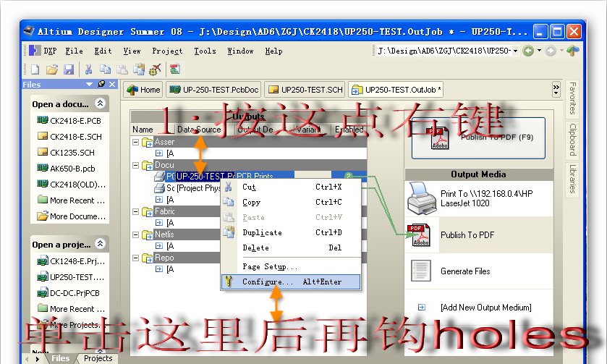Click the Add New Output Medium arrow icon
607x364 pixels.
[422, 308]
